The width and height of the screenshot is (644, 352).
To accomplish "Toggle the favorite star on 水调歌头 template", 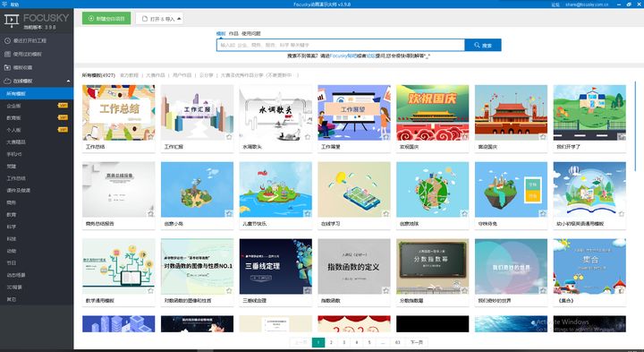I will [307, 137].
